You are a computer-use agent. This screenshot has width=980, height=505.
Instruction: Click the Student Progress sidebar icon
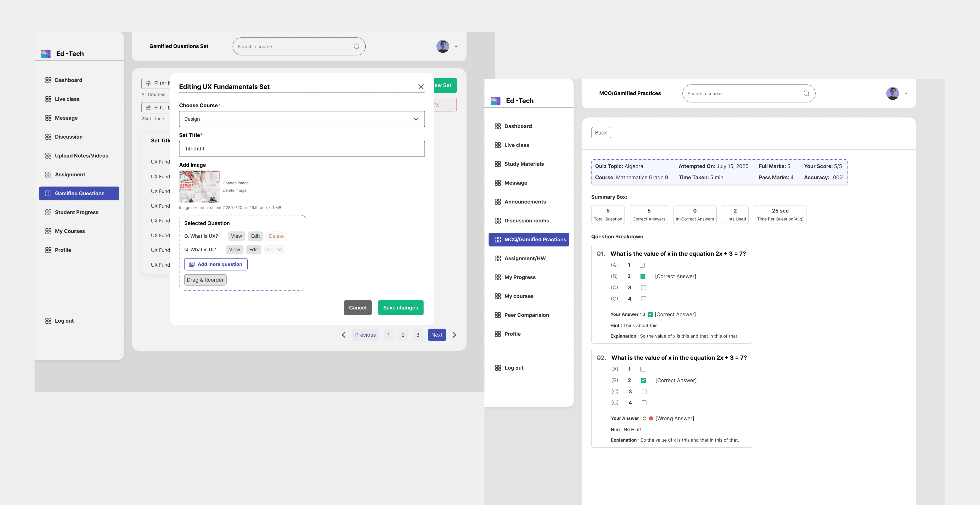48,212
